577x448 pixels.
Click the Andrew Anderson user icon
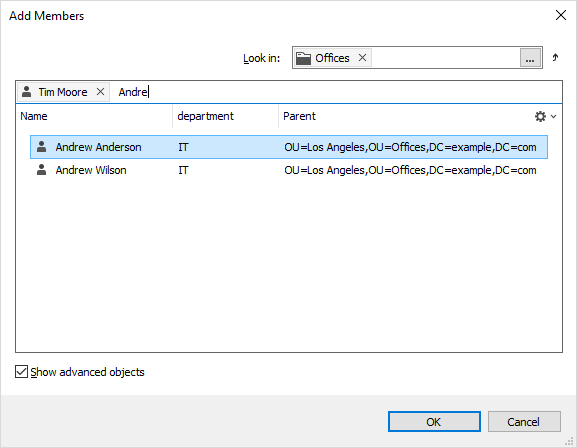(x=42, y=147)
